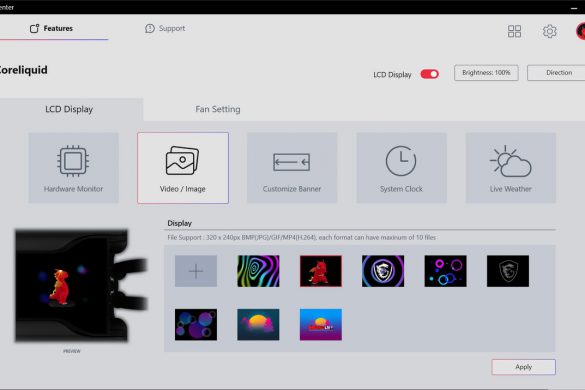This screenshot has height=390, width=585.
Task: Pick the MSI shield neon ring thumbnail
Action: pos(383,271)
